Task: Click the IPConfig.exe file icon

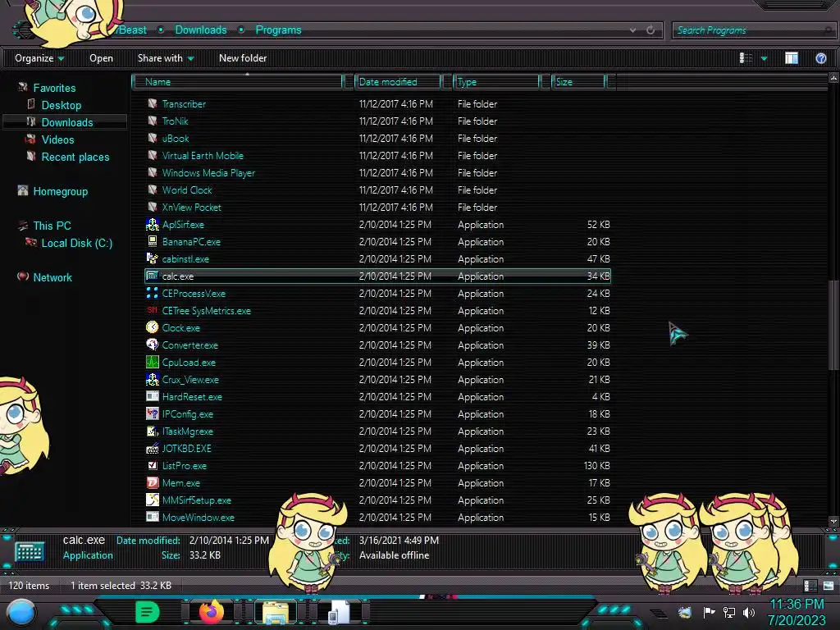Action: tap(152, 413)
